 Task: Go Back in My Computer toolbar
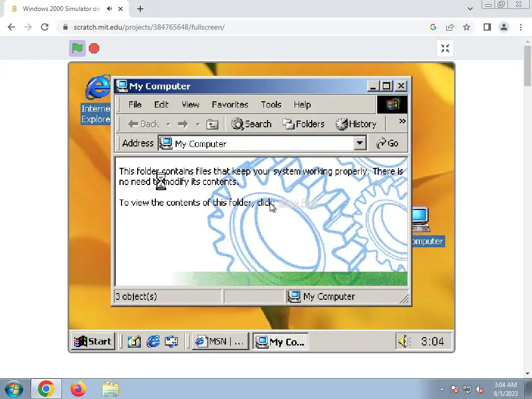coord(143,124)
